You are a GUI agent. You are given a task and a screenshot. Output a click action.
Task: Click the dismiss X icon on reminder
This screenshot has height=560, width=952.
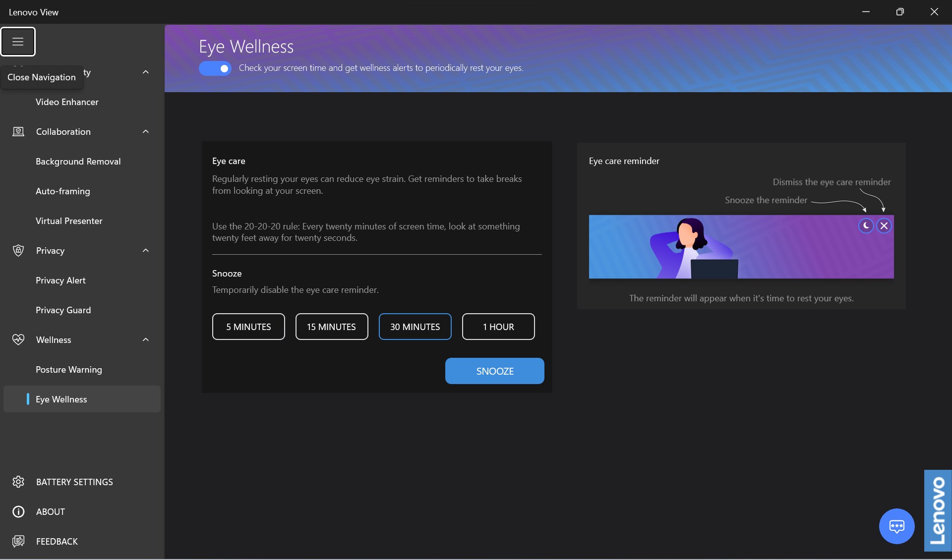pyautogui.click(x=884, y=226)
